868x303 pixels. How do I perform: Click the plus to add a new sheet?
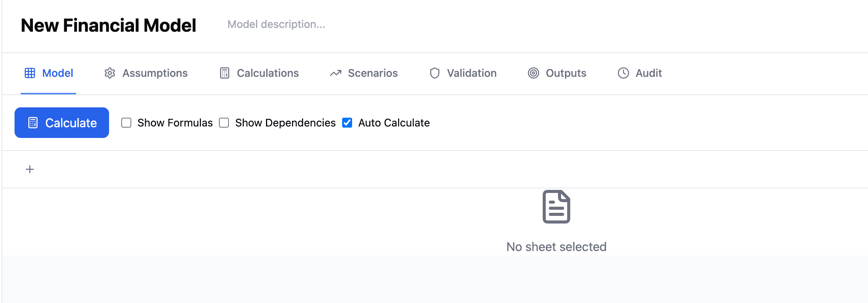29,169
